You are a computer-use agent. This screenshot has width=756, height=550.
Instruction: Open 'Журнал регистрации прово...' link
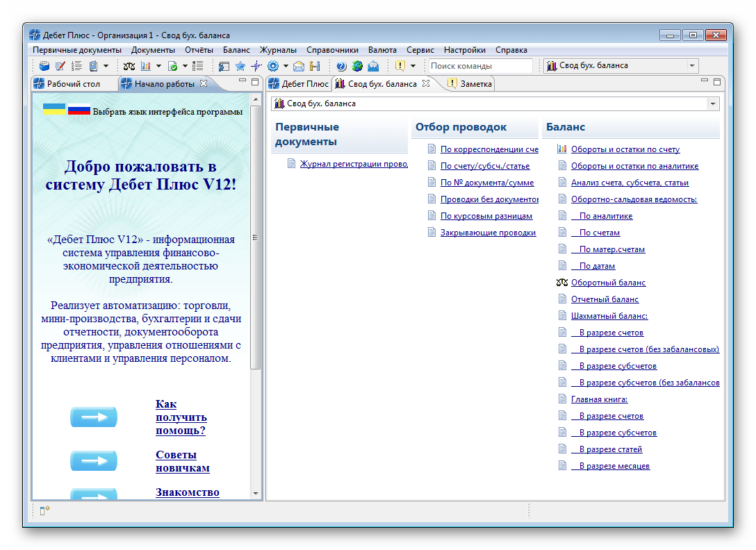click(x=354, y=164)
